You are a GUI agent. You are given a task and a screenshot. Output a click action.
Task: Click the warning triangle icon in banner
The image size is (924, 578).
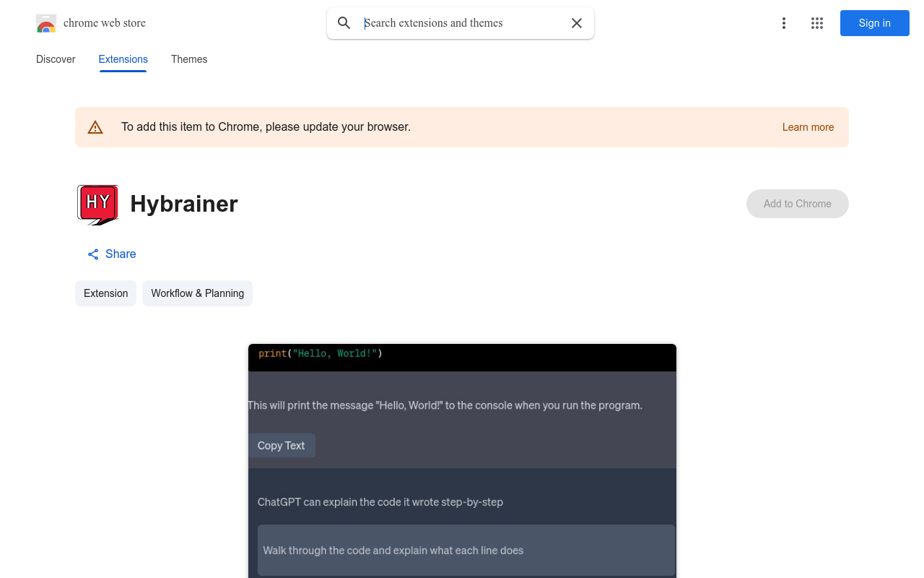(x=95, y=127)
